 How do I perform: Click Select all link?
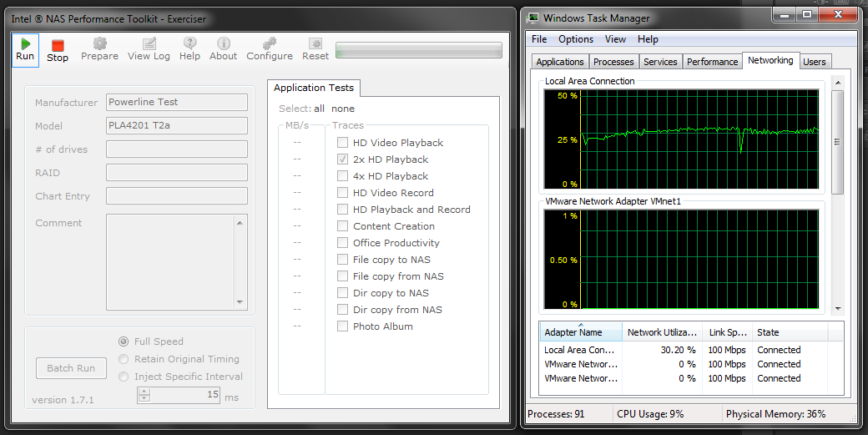(x=320, y=109)
